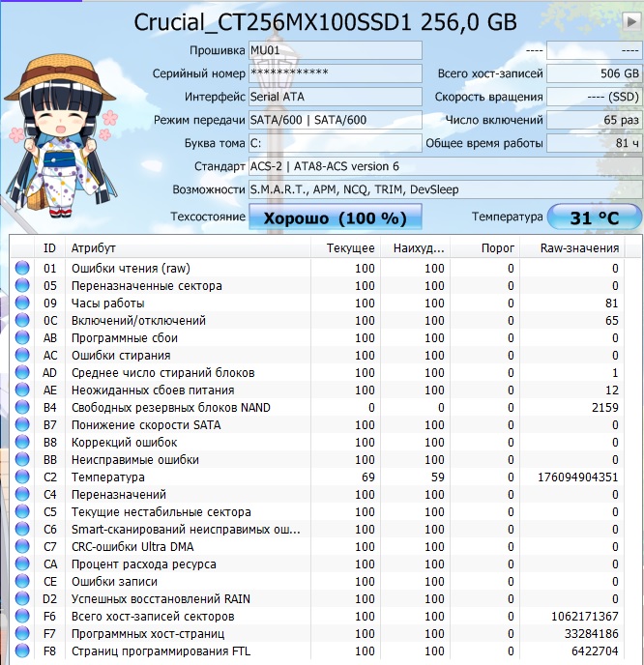Image resolution: width=644 pixels, height=665 pixels.
Task: Click the status orb for attribute C2 Температура
Action: click(22, 477)
